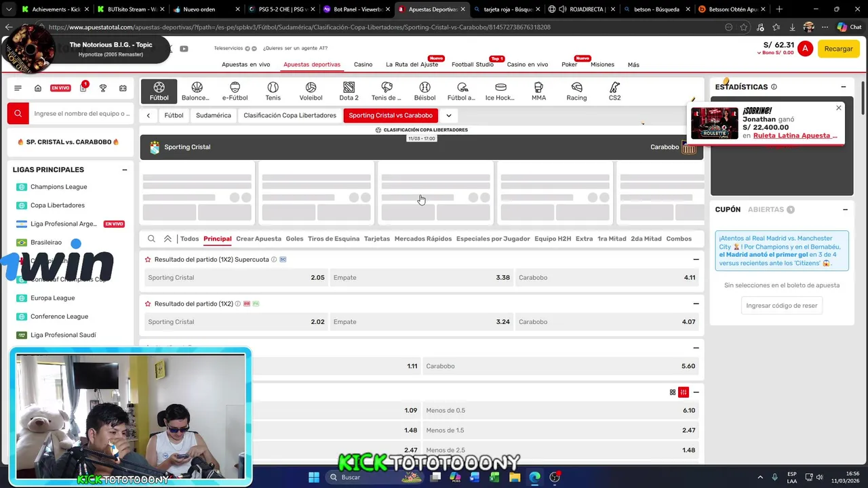This screenshot has height=488, width=868.
Task: Open the Casino menu item
Action: [x=363, y=64]
